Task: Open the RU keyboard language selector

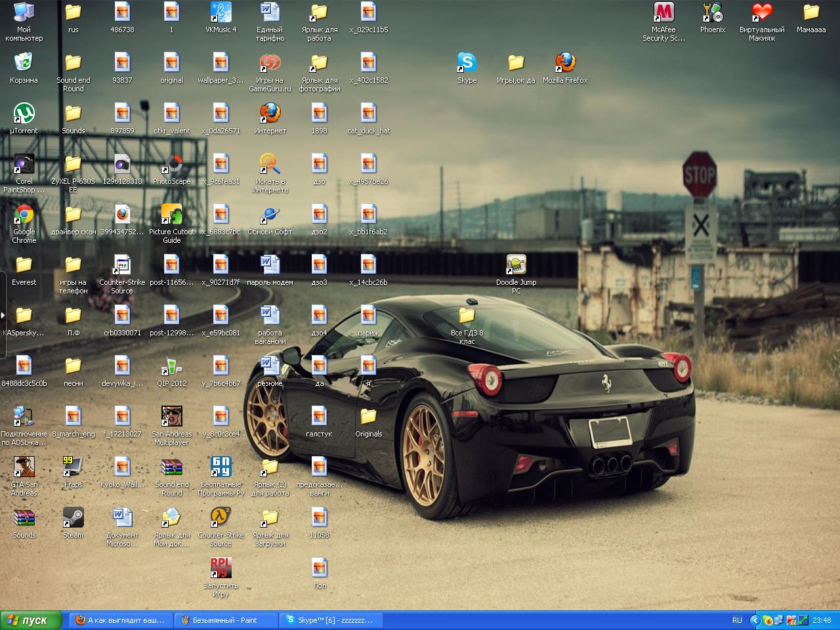Action: tap(737, 620)
